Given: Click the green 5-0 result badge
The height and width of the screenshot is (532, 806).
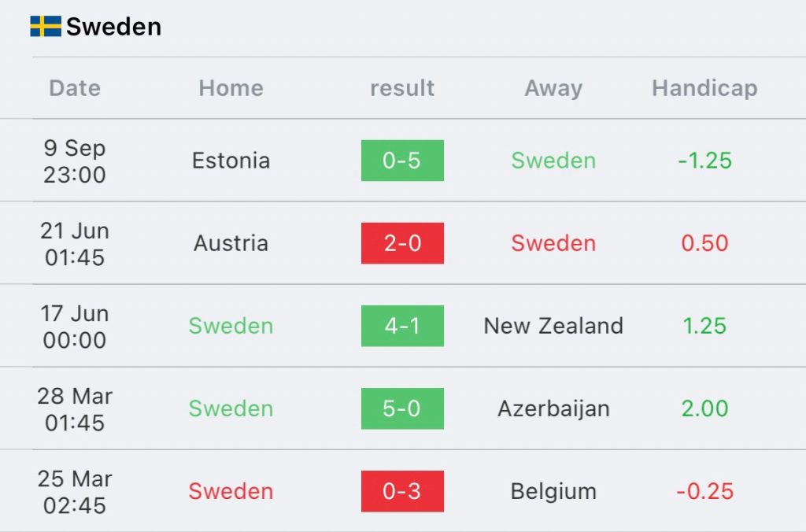Looking at the screenshot, I should (x=402, y=408).
